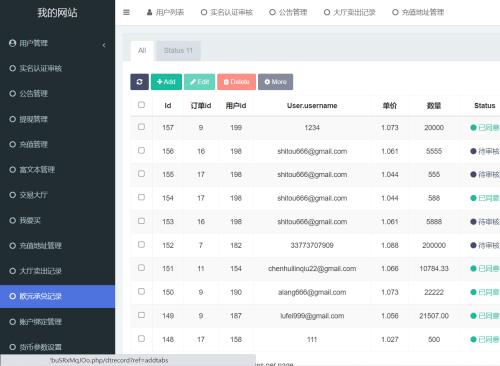Click the refresh table button

tap(139, 82)
